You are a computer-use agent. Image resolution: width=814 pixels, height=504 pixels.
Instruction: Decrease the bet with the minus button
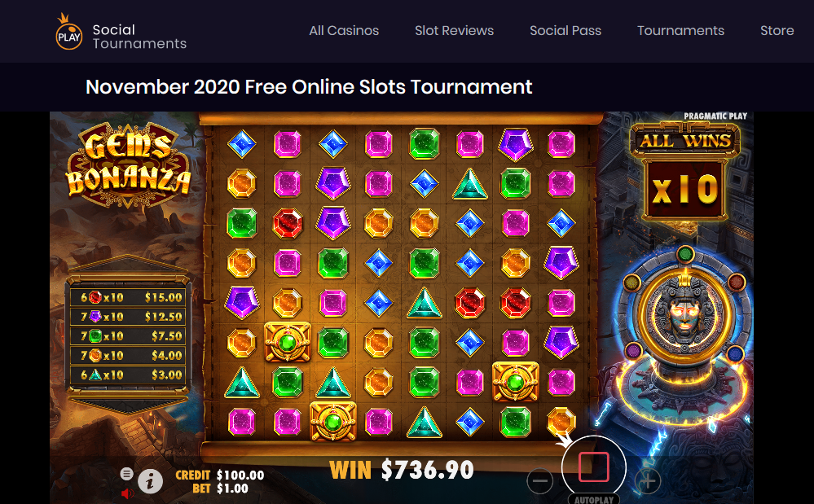pos(540,480)
